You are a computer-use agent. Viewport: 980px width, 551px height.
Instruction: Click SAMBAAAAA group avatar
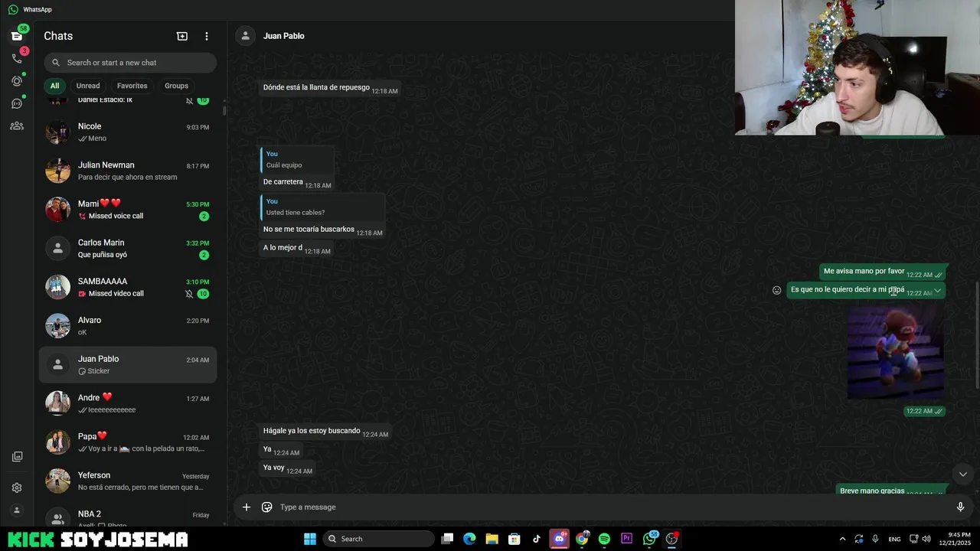57,287
